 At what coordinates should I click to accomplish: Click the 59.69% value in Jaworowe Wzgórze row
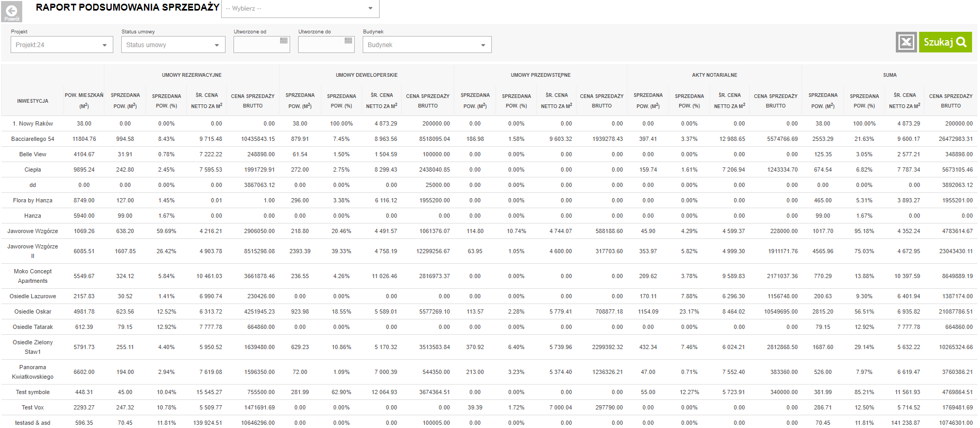166,231
